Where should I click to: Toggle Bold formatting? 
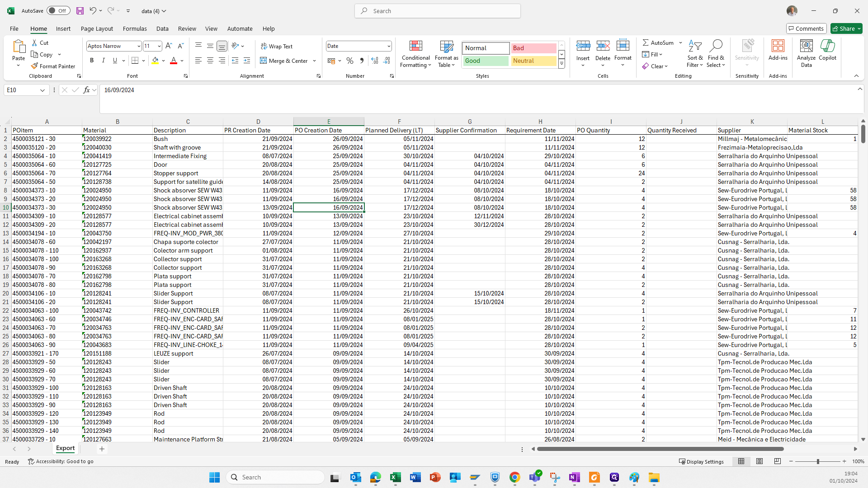(x=92, y=61)
